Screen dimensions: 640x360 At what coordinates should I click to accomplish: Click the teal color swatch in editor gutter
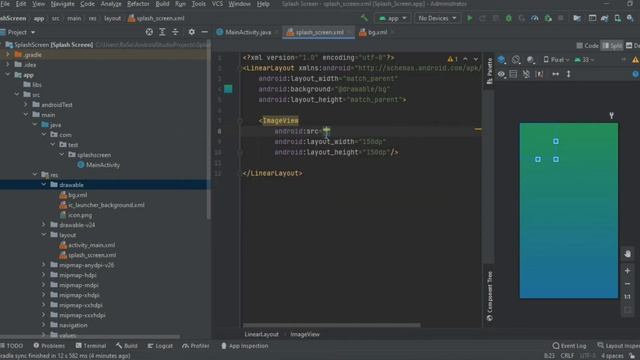tap(228, 89)
